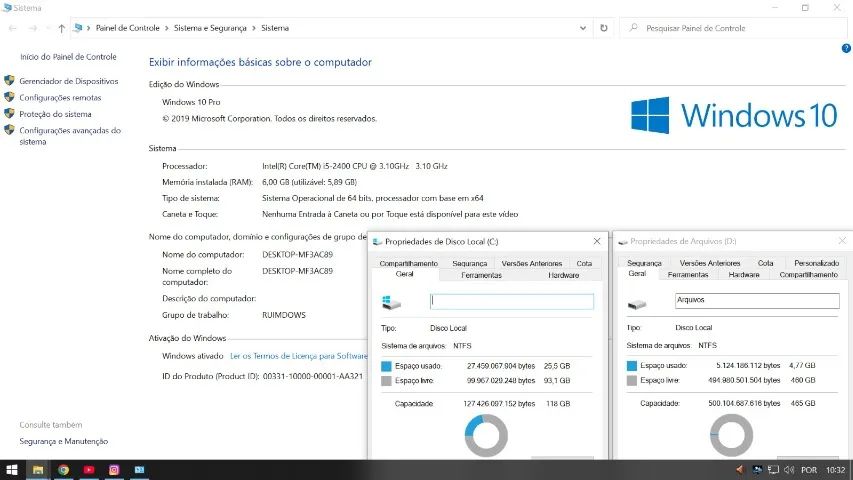Go to Início do Painel de Controle

coord(69,57)
